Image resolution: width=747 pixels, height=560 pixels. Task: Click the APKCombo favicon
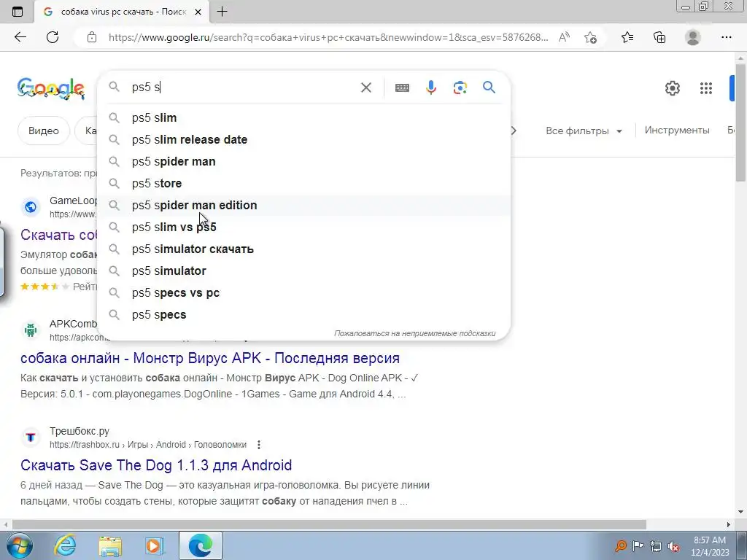(31, 330)
